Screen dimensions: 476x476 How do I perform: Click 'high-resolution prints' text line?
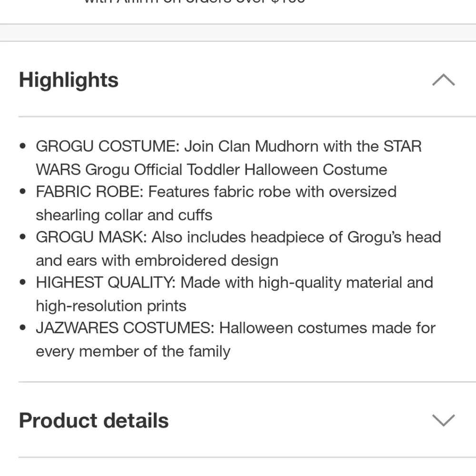[111, 306]
